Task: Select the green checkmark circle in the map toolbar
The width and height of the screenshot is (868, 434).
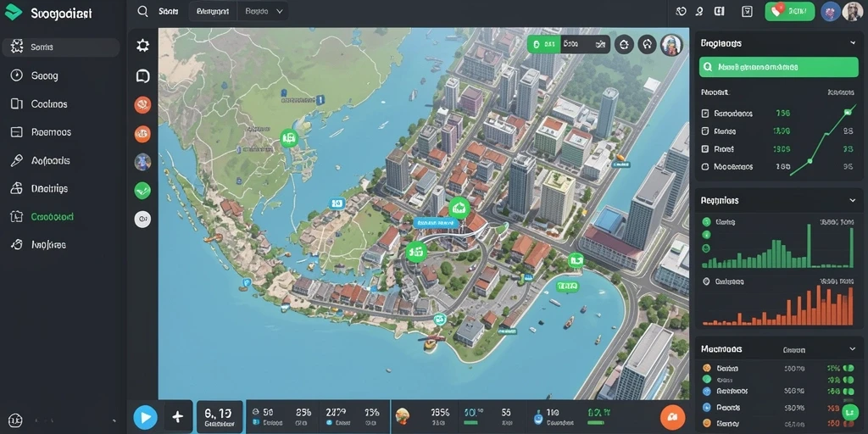Action: point(142,191)
